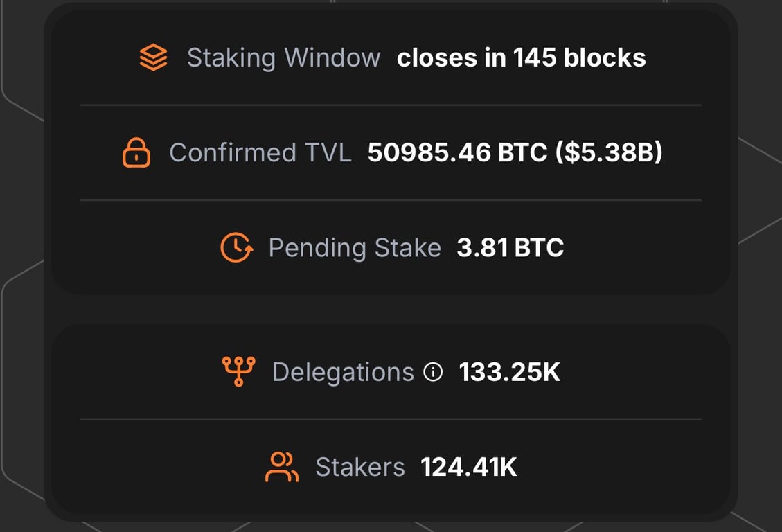Click the Confirmed TVL padlock icon
The image size is (782, 532).
(x=136, y=152)
